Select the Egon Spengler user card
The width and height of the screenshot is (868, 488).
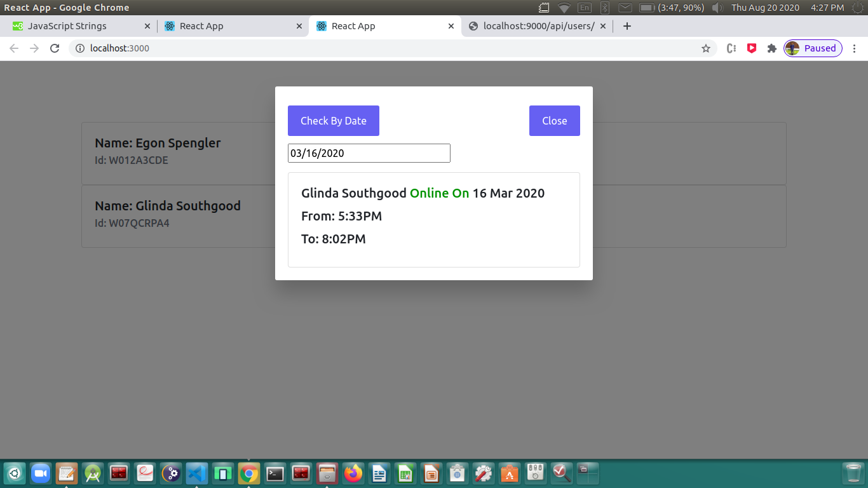coord(178,153)
